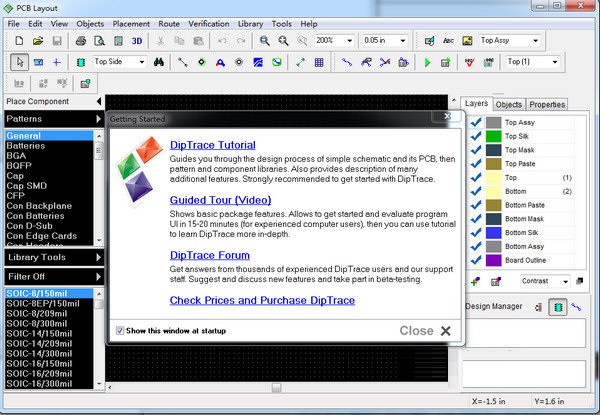Click the green Run autorouter arrow
This screenshot has height=415, width=600.
pyautogui.click(x=427, y=62)
